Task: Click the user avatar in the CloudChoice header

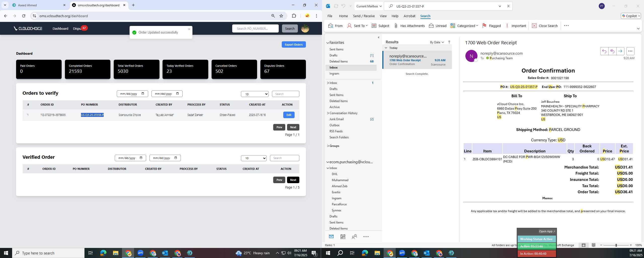Action: tap(305, 28)
